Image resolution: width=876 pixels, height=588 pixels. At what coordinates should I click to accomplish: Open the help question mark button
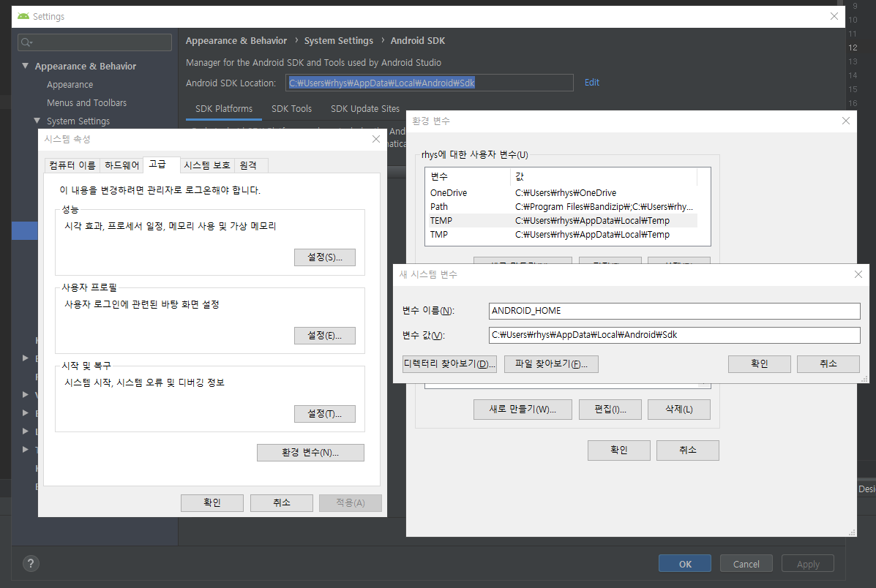(31, 563)
